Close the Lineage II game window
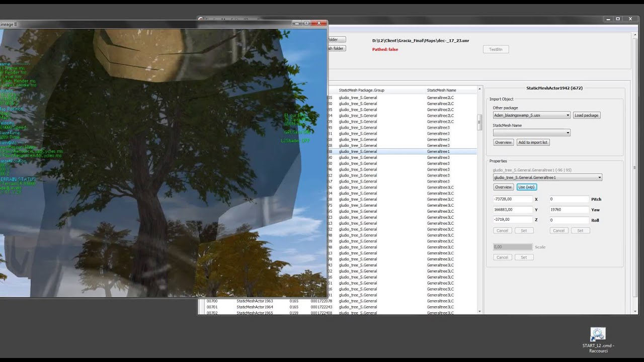The width and height of the screenshot is (644, 362). (319, 23)
